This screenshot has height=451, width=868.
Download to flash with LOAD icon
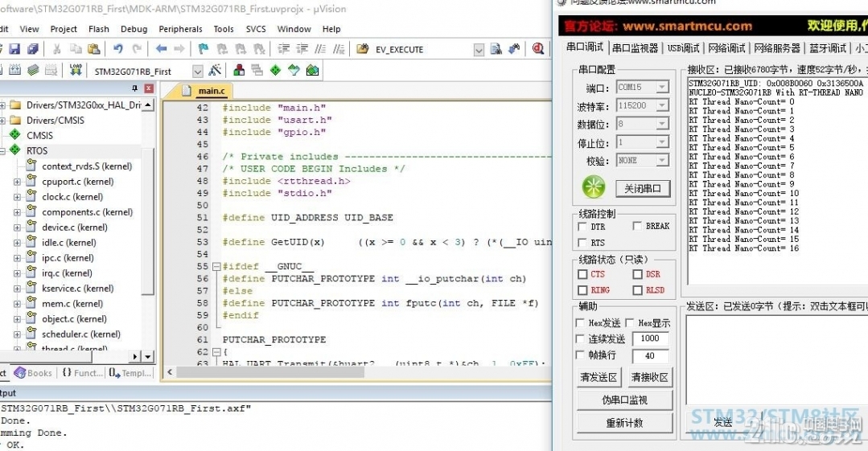click(76, 70)
